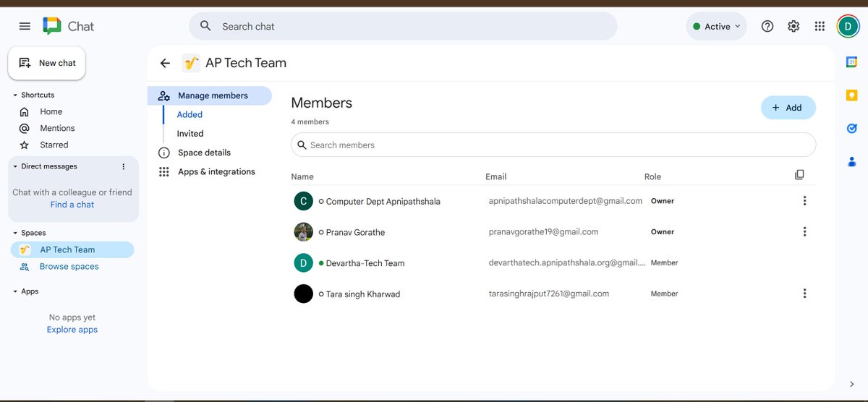The width and height of the screenshot is (868, 402).
Task: Click Owner role of Pranav Gorathe
Action: pos(663,232)
